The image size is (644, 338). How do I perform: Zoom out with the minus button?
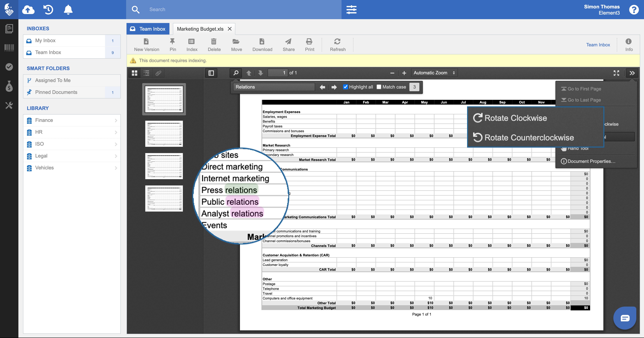click(392, 73)
